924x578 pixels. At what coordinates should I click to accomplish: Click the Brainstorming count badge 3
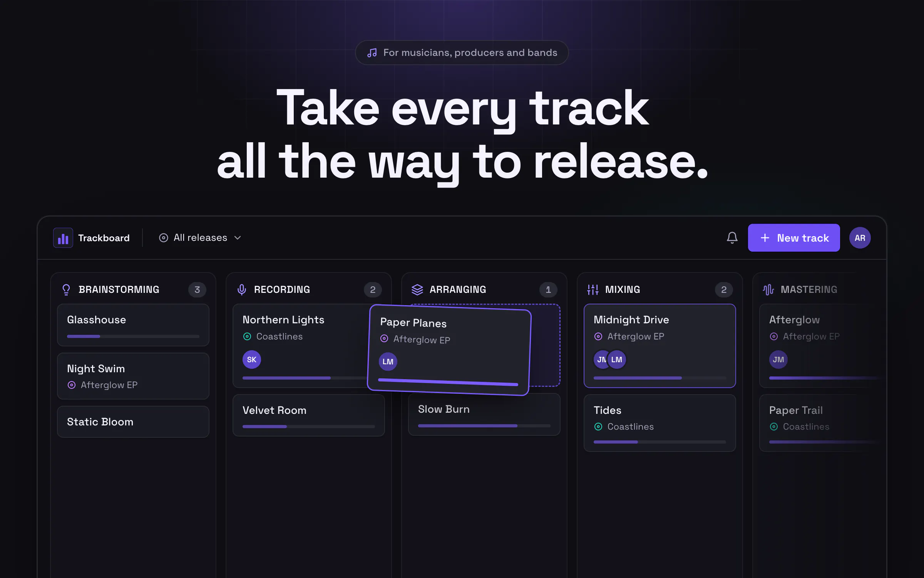pyautogui.click(x=197, y=289)
